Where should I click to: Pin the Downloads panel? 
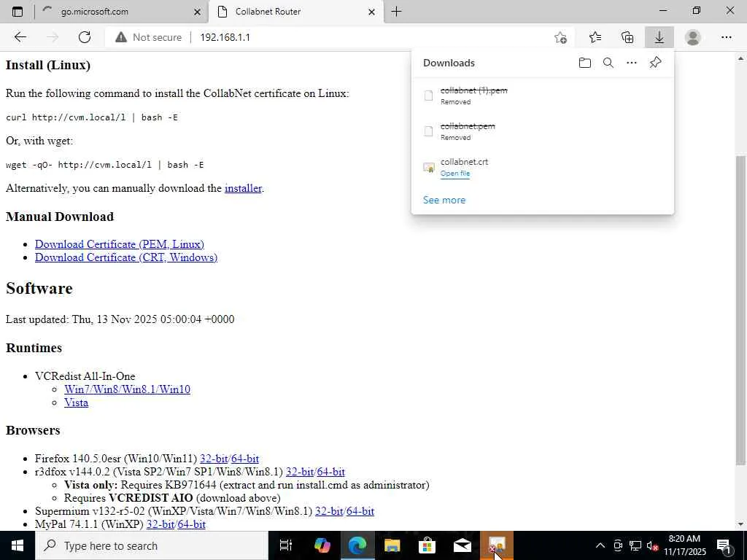656,63
